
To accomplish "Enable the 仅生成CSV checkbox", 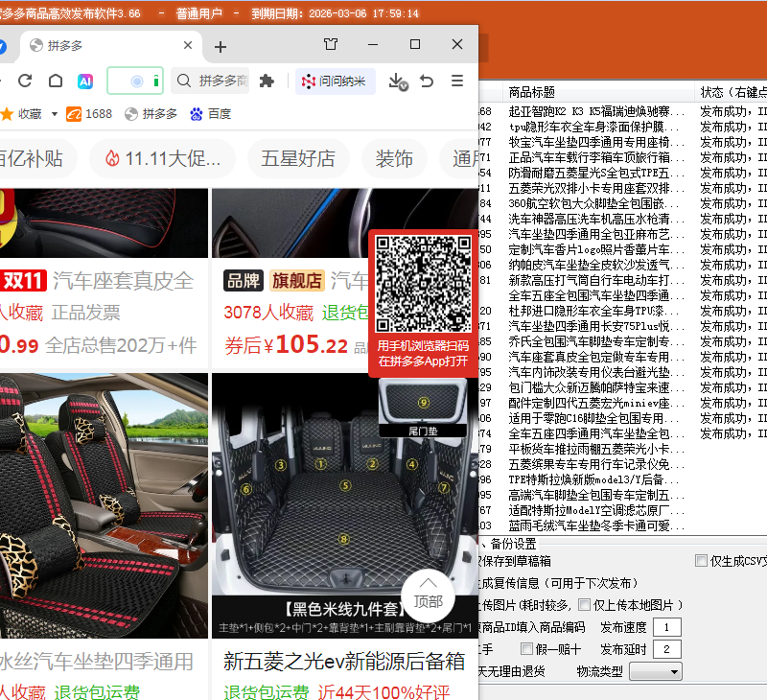I will click(702, 561).
